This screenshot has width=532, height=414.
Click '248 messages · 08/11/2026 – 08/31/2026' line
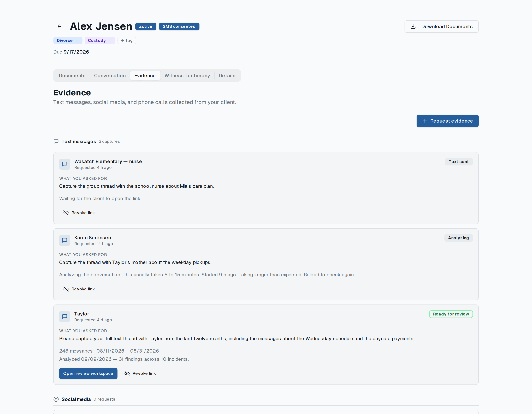(x=109, y=351)
